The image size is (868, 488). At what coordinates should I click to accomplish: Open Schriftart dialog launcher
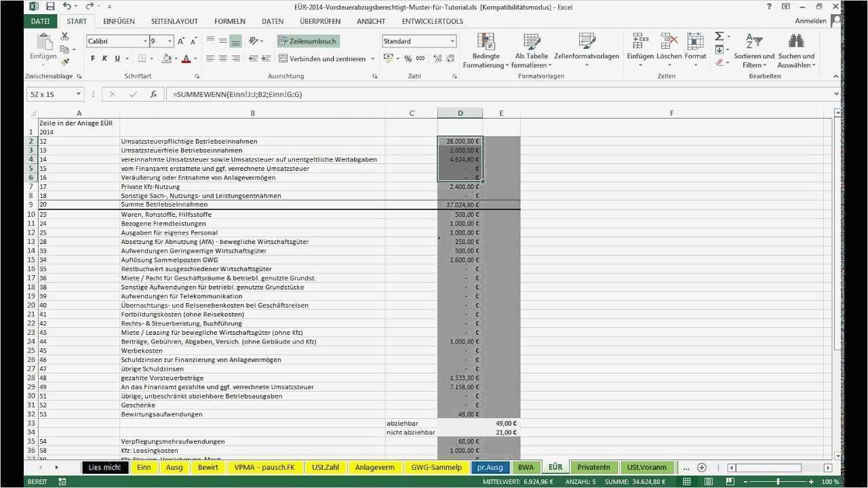(197, 76)
